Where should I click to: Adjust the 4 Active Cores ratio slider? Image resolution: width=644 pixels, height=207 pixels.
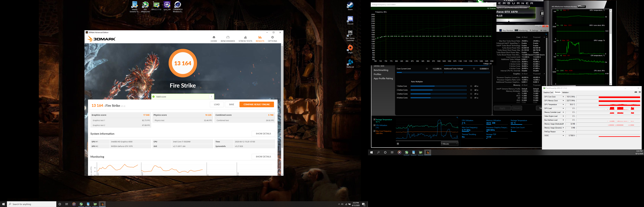tap(438, 98)
